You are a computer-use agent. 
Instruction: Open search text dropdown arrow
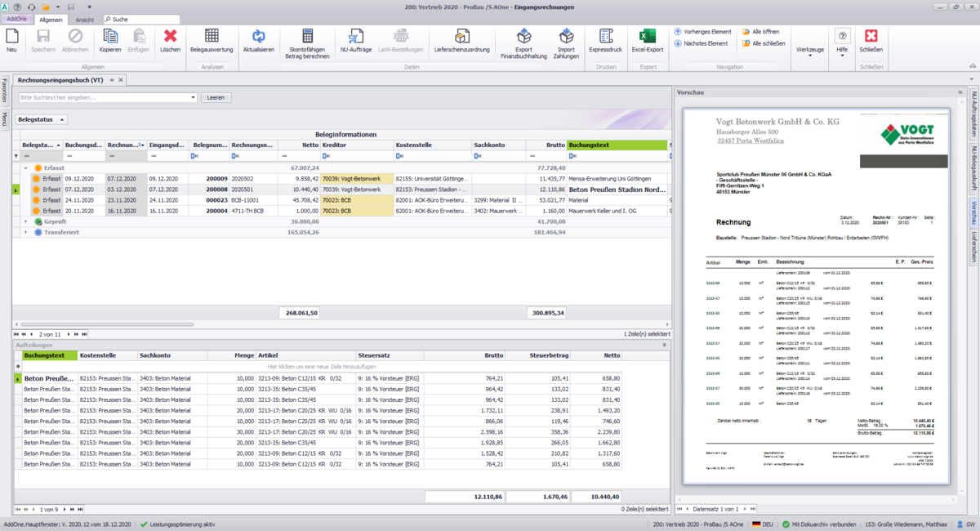194,97
